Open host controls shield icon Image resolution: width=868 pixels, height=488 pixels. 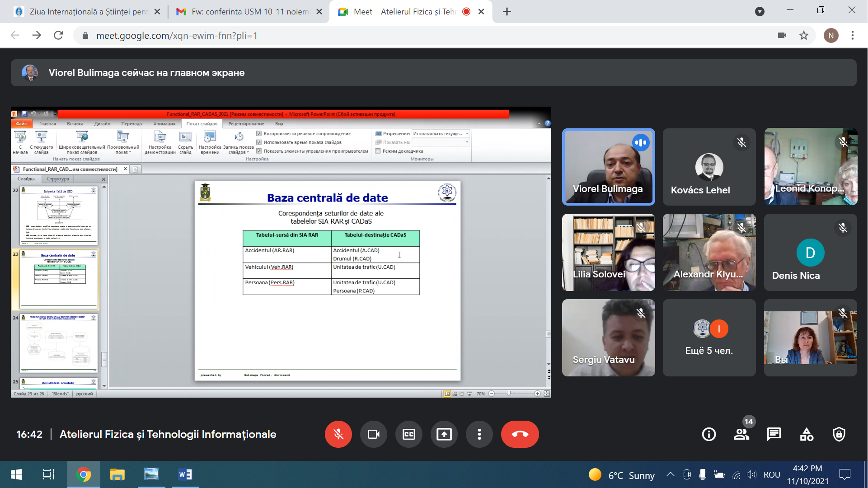tap(839, 434)
